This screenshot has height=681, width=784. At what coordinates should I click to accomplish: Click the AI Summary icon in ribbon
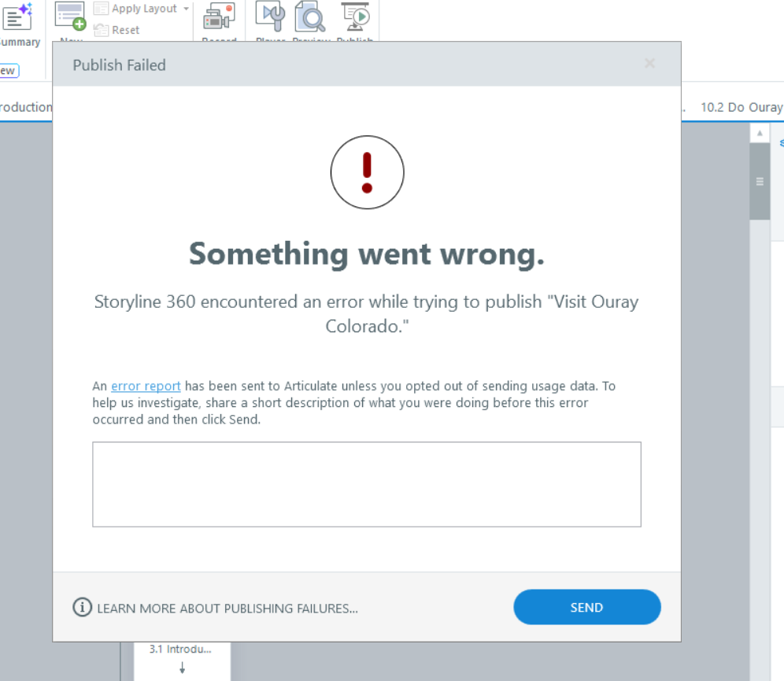coord(17,17)
